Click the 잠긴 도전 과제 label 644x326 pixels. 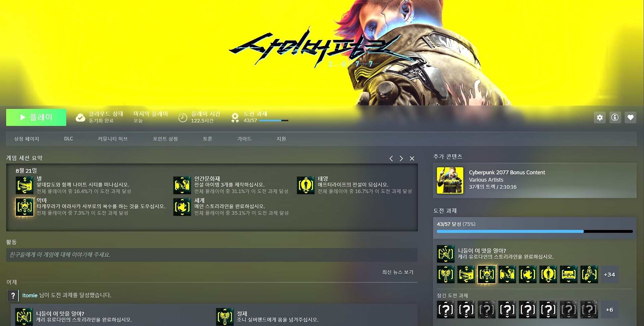(x=452, y=295)
